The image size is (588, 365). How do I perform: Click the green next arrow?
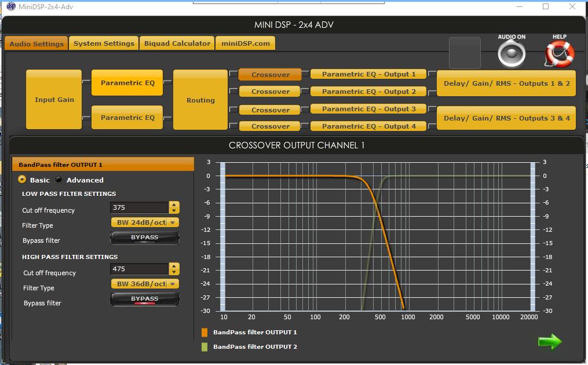point(550,341)
